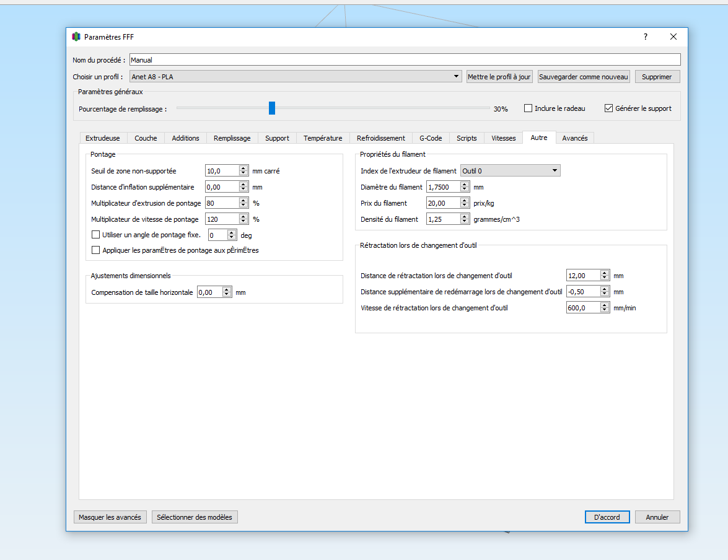
Task: Click Compensation de taille horizontale field
Action: [x=209, y=292]
